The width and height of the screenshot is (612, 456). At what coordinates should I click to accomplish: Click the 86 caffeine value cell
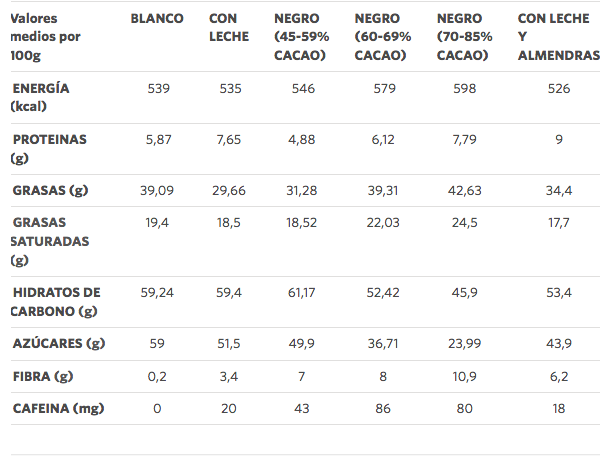coord(383,409)
